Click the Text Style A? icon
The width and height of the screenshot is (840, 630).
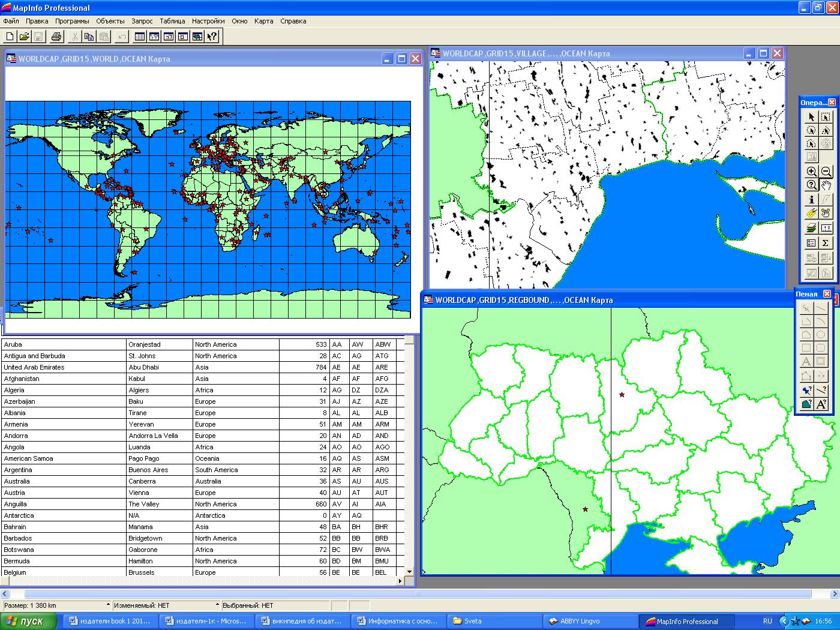click(821, 404)
